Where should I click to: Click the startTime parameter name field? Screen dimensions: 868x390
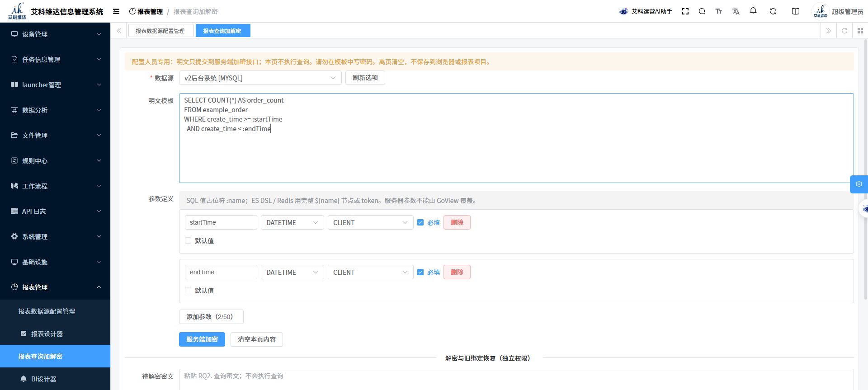click(221, 222)
